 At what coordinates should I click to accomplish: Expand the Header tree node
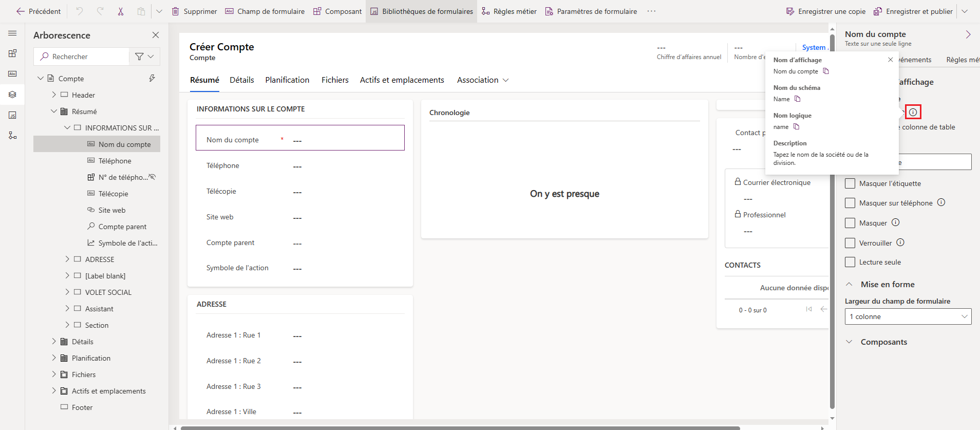(54, 95)
